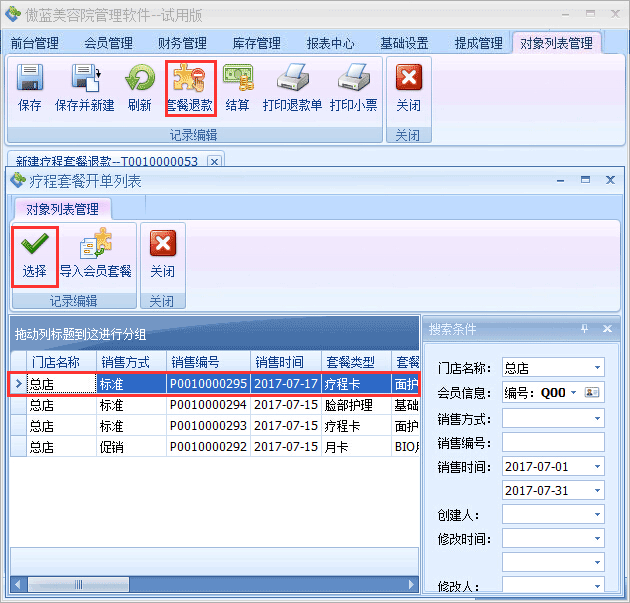Click the 刷新 refresh icon
The height and width of the screenshot is (603, 630).
pos(139,78)
